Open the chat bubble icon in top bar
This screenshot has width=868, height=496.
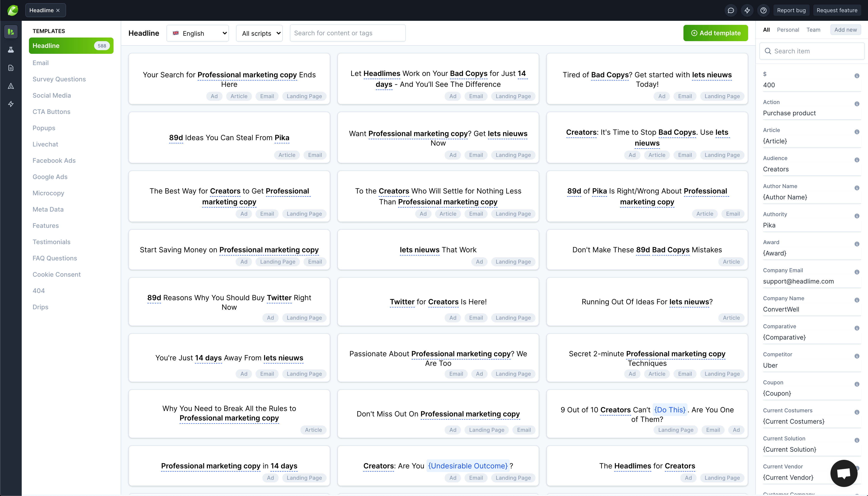click(x=731, y=10)
